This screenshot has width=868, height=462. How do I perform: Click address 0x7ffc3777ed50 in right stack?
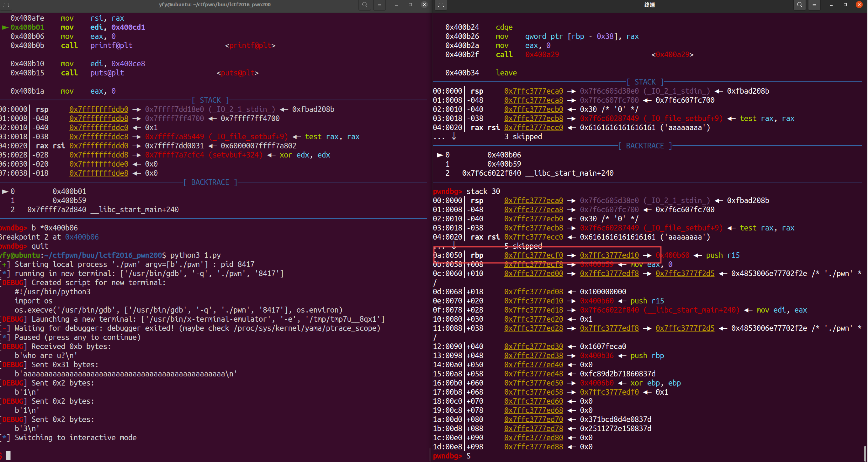point(534,383)
